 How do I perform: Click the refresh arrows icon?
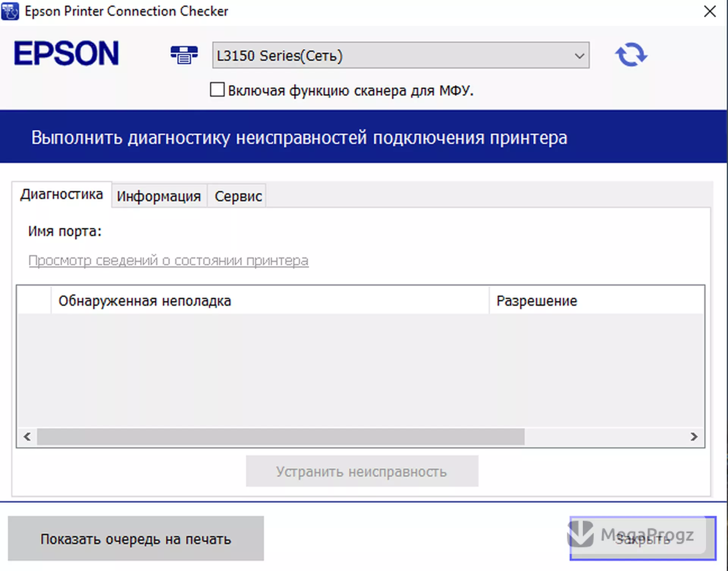(631, 55)
